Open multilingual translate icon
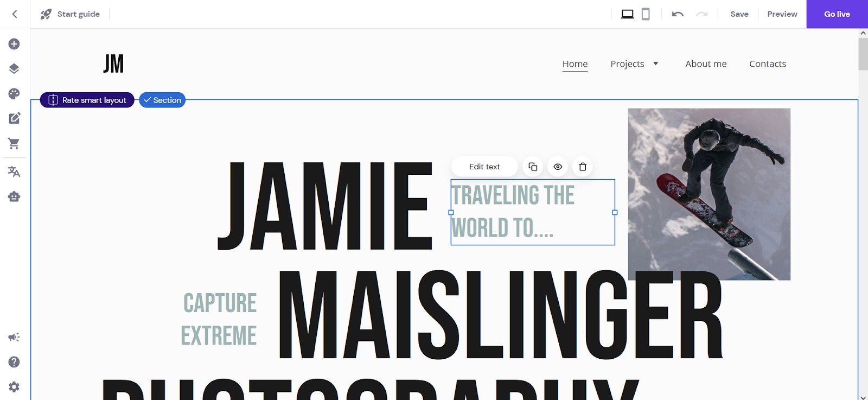 14,172
